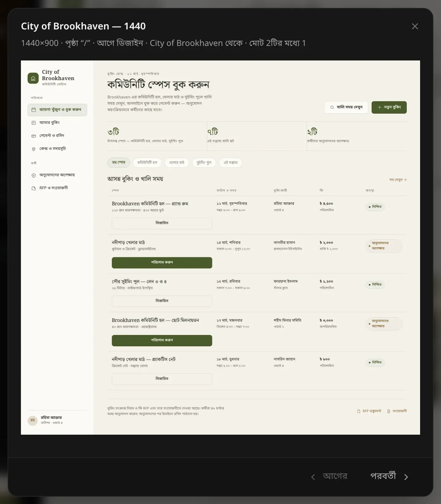Image resolution: width=441 pixels, height=504 pixels.
Task: Click বিস্তারিত under গ্র্যান্ড রুম row
Action: (x=162, y=223)
